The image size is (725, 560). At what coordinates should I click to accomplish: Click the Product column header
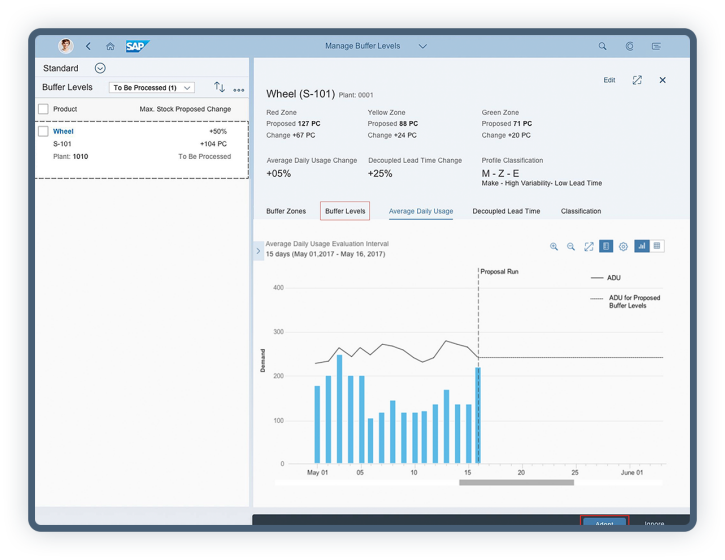coord(65,109)
